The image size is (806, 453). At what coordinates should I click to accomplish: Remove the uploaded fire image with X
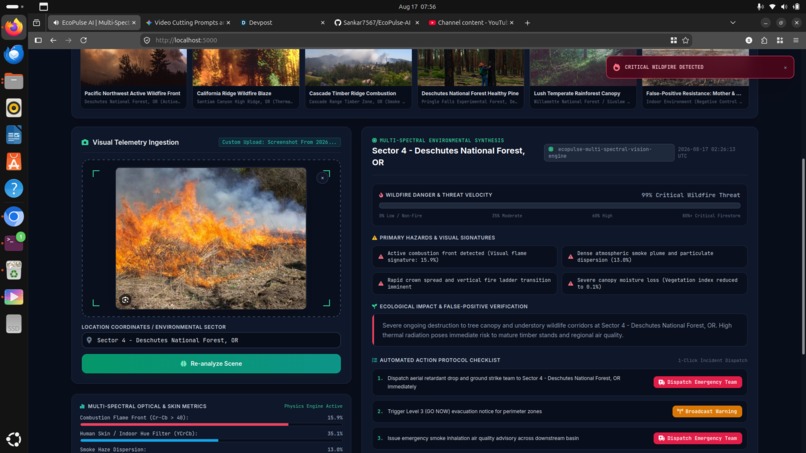pos(323,178)
